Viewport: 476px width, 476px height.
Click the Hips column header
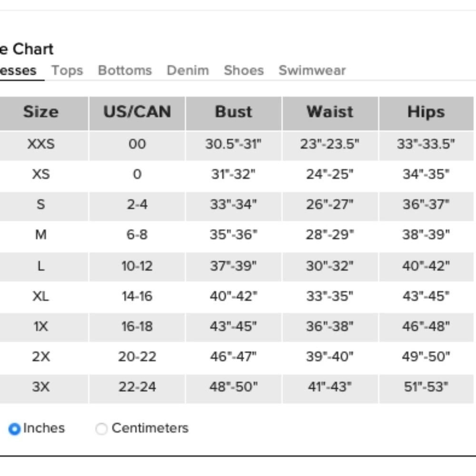(426, 112)
